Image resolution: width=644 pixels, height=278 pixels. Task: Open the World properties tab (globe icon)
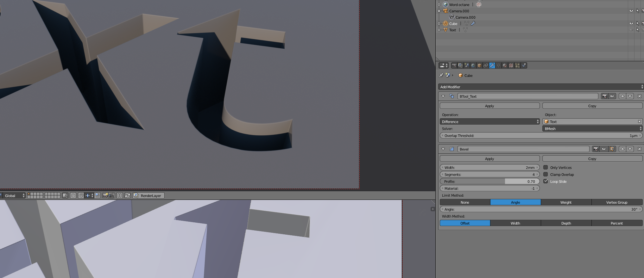point(473,65)
